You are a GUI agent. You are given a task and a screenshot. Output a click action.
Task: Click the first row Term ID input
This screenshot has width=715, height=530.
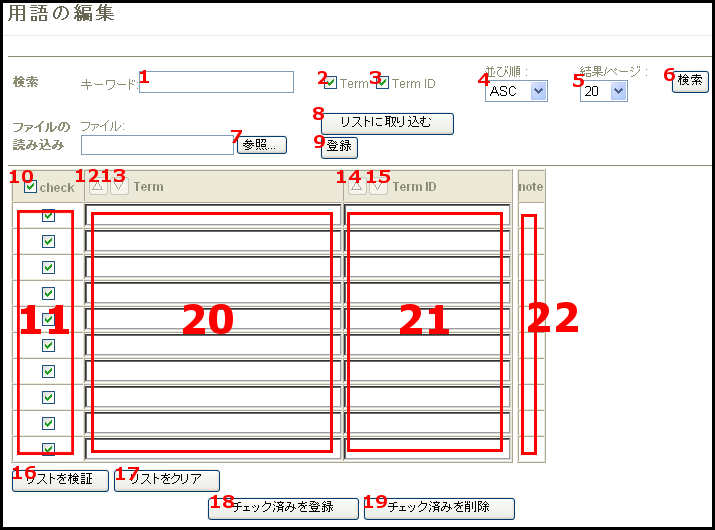(427, 215)
